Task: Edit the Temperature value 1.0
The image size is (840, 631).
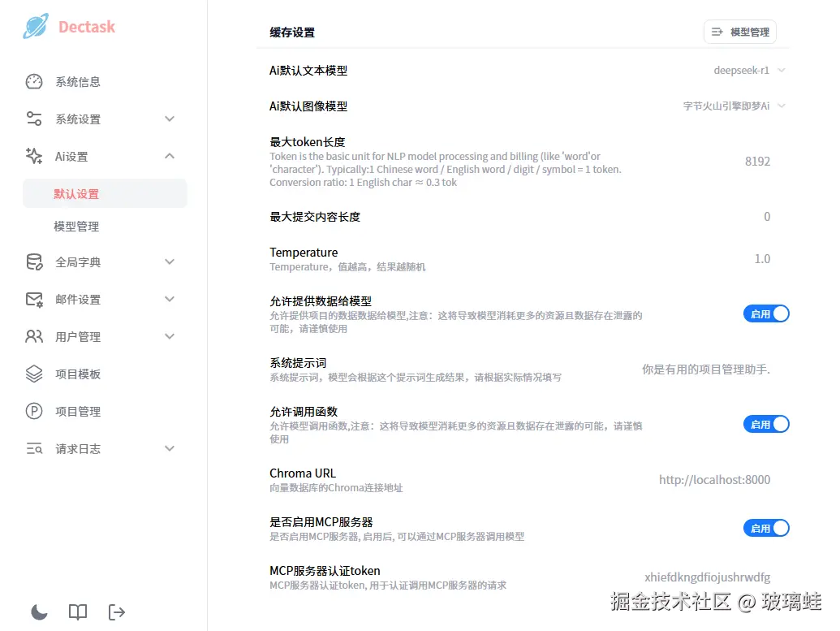Action: (762, 259)
